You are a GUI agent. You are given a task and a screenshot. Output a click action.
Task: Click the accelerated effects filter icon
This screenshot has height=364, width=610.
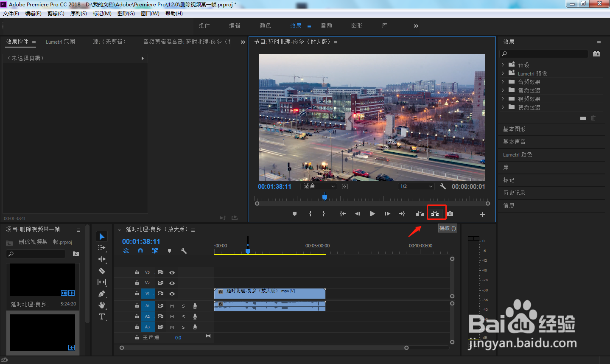[x=596, y=54]
